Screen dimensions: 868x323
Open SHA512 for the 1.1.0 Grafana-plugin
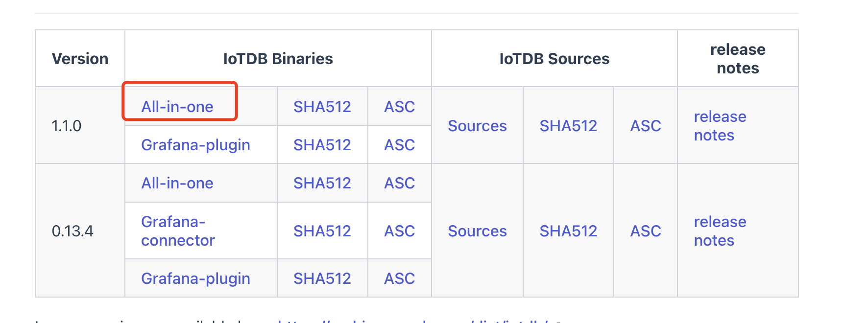coord(322,145)
